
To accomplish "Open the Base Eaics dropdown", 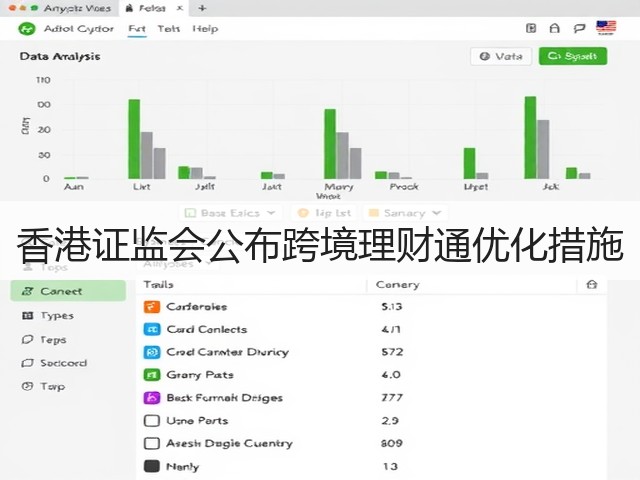I will (x=230, y=213).
